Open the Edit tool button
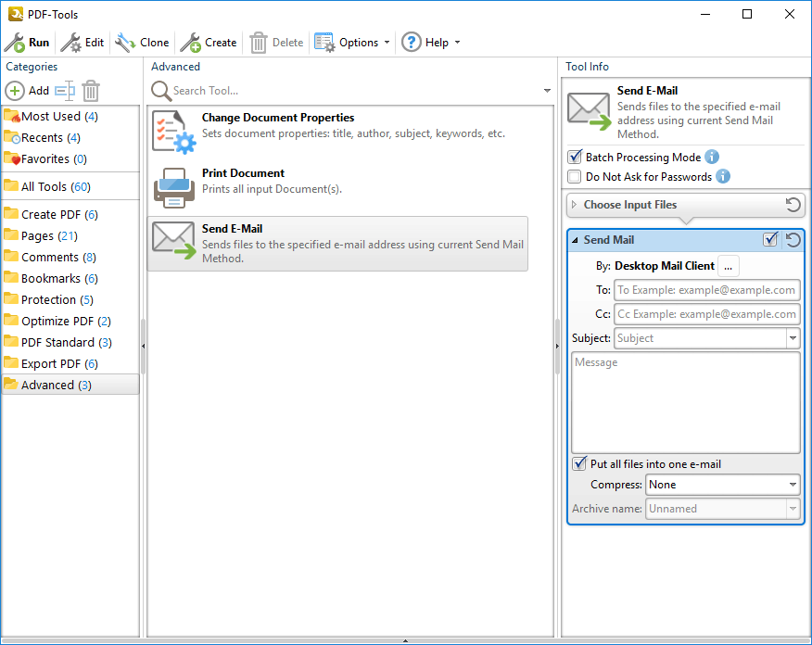The image size is (812, 645). pyautogui.click(x=82, y=43)
